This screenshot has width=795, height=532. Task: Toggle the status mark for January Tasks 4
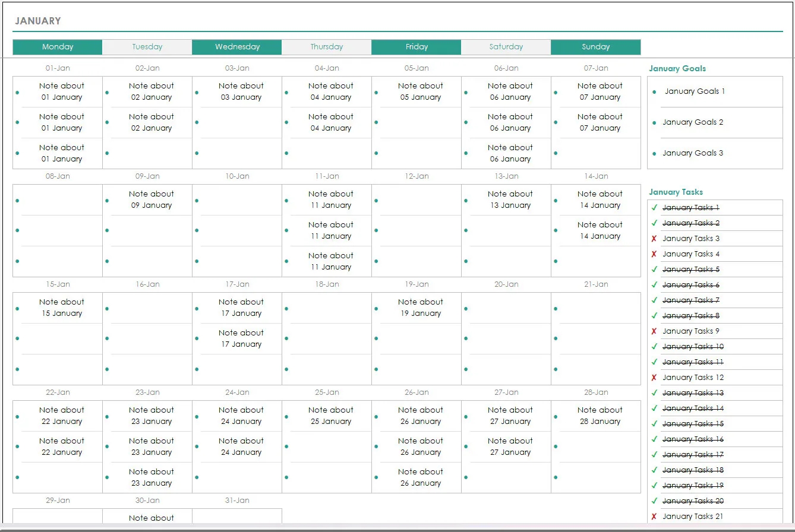[x=654, y=254]
